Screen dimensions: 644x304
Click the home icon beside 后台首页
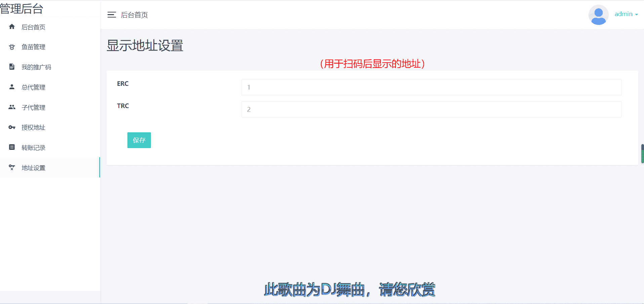(12, 27)
